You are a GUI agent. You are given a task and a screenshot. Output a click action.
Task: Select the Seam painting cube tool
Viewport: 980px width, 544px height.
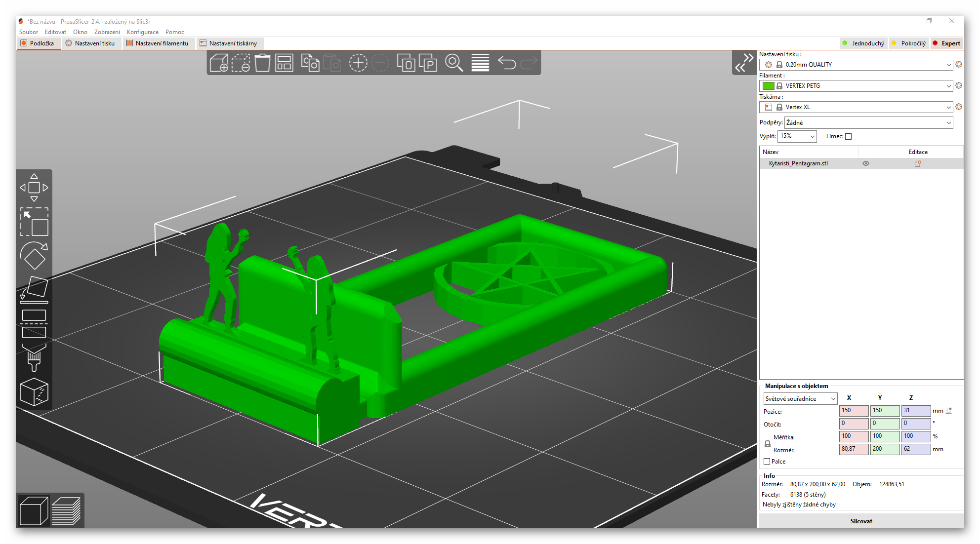[34, 392]
